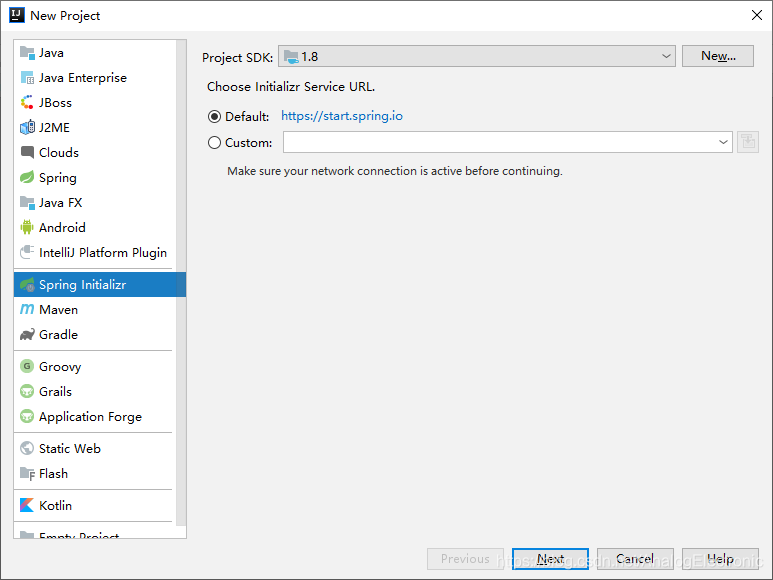Click the SDK folder icon beside 1.8

pyautogui.click(x=291, y=57)
